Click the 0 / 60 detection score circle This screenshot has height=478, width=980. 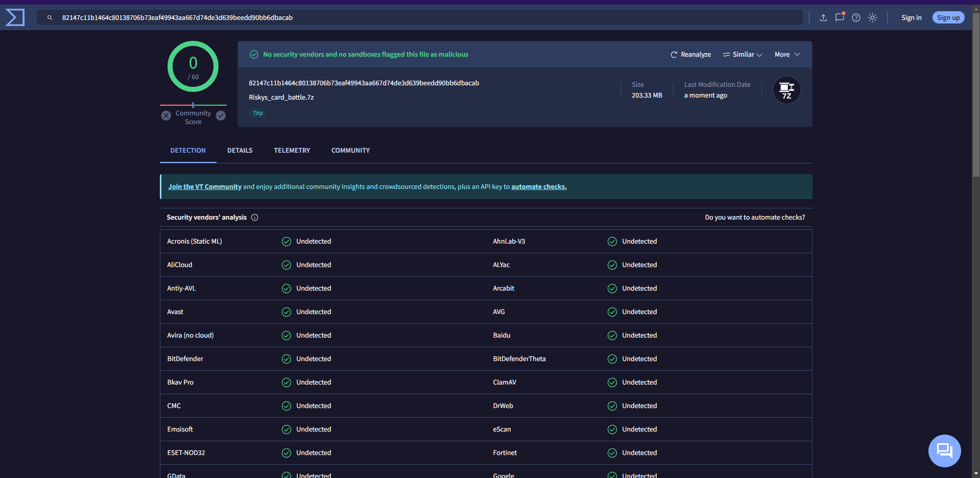(x=193, y=66)
